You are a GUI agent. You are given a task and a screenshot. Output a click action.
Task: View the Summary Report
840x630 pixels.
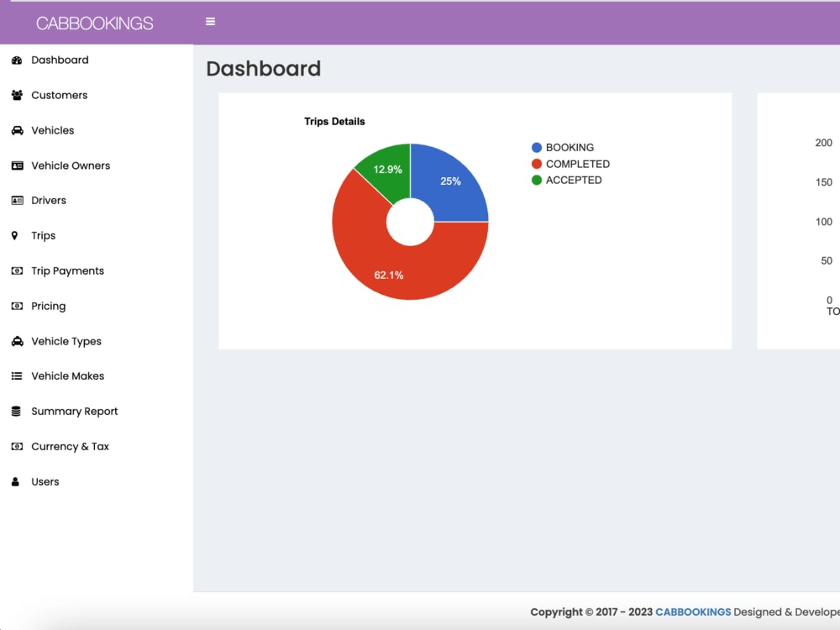pos(75,412)
